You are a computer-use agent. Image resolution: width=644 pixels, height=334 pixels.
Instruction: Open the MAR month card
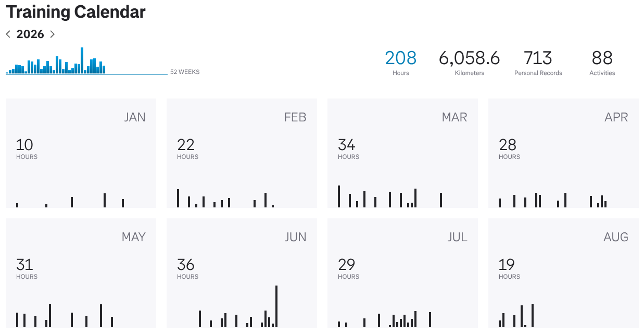[402, 153]
